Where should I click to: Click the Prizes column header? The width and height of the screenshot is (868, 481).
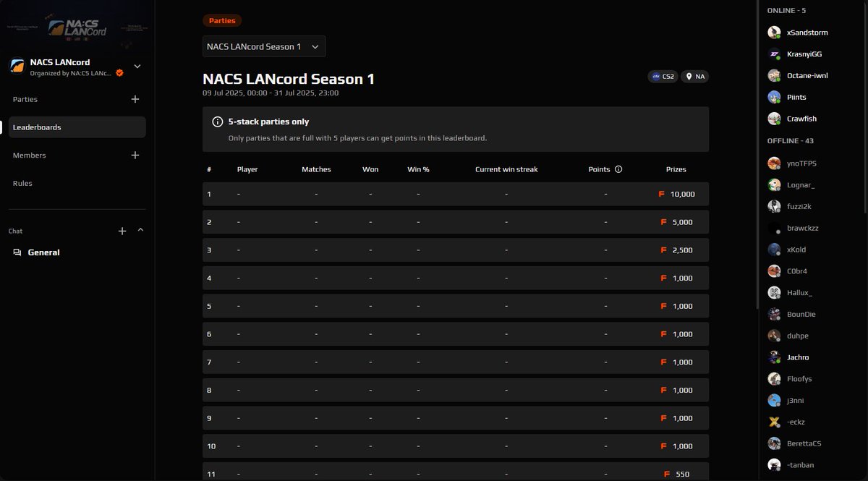676,169
